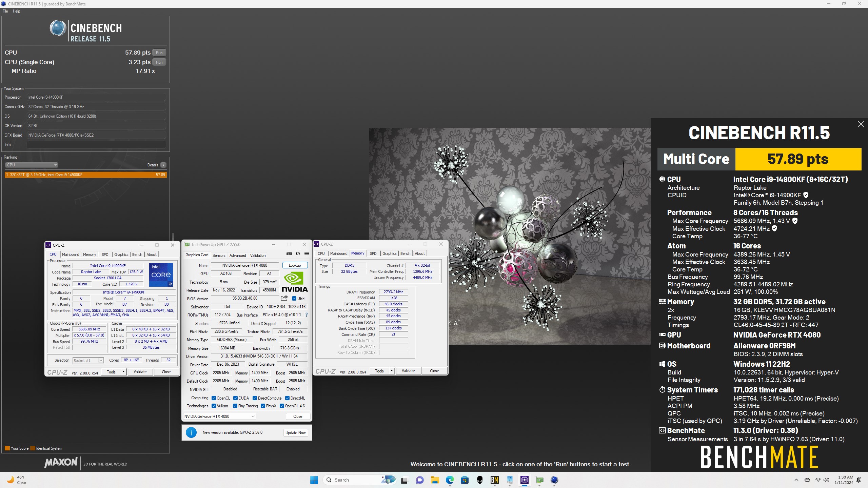Click the Bus Interface question mark icon

click(307, 315)
